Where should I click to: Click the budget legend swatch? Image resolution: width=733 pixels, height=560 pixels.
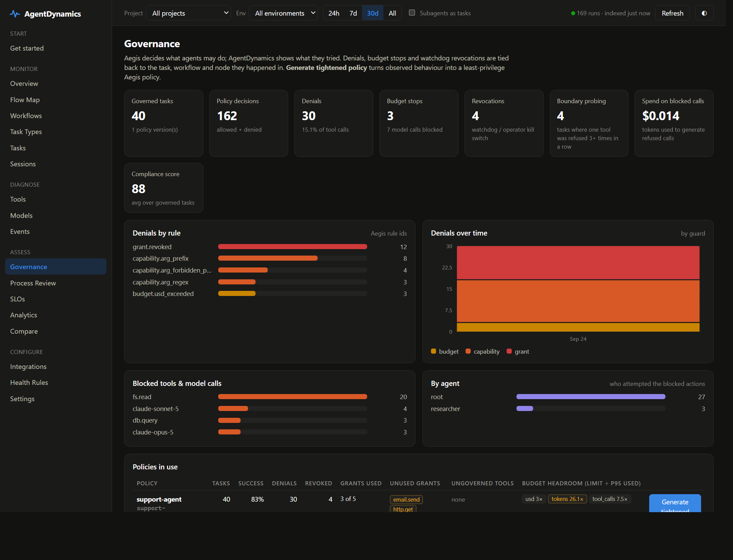click(x=433, y=351)
